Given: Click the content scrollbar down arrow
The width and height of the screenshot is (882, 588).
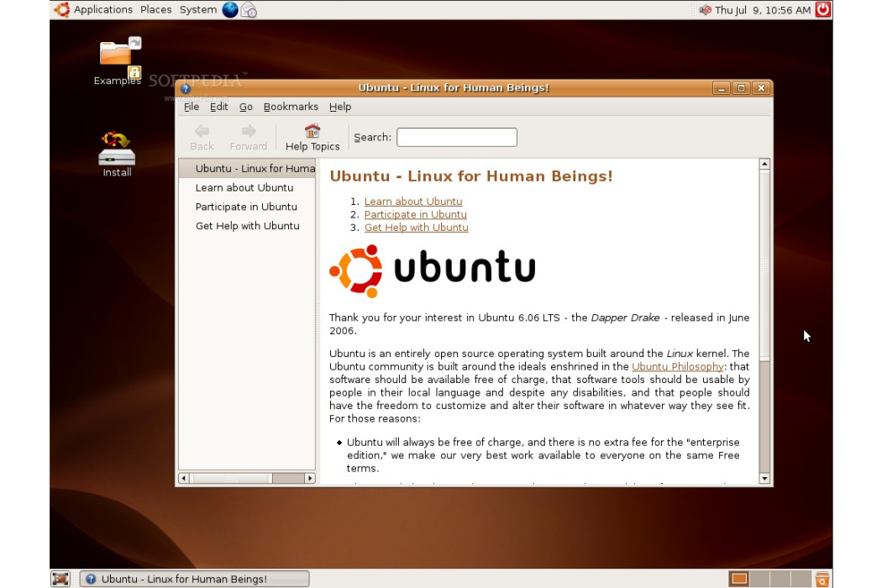Looking at the screenshot, I should [x=764, y=479].
